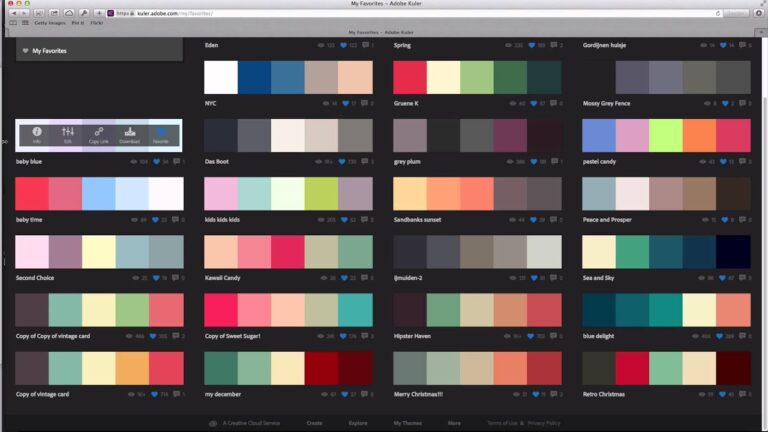The image size is (768, 432).
Task: Select the My Favorites browser tab
Action: [x=381, y=32]
